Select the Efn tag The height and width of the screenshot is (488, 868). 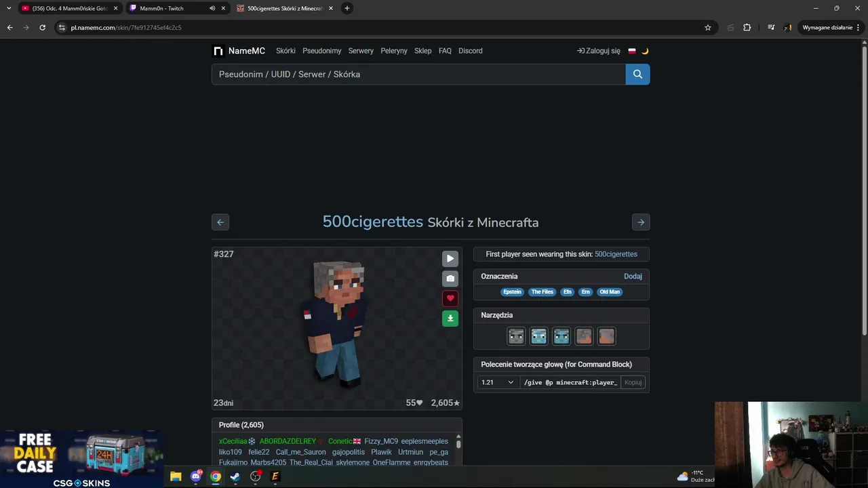tap(568, 292)
